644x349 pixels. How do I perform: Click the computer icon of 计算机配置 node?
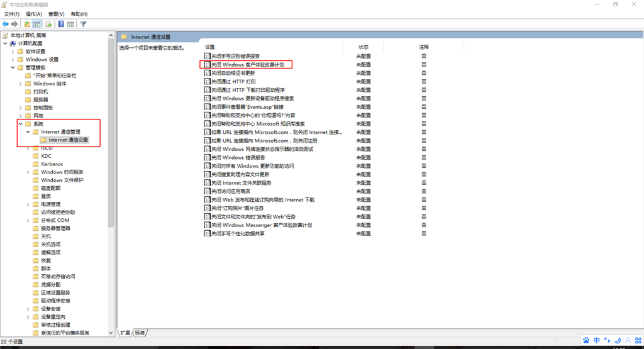coord(13,43)
